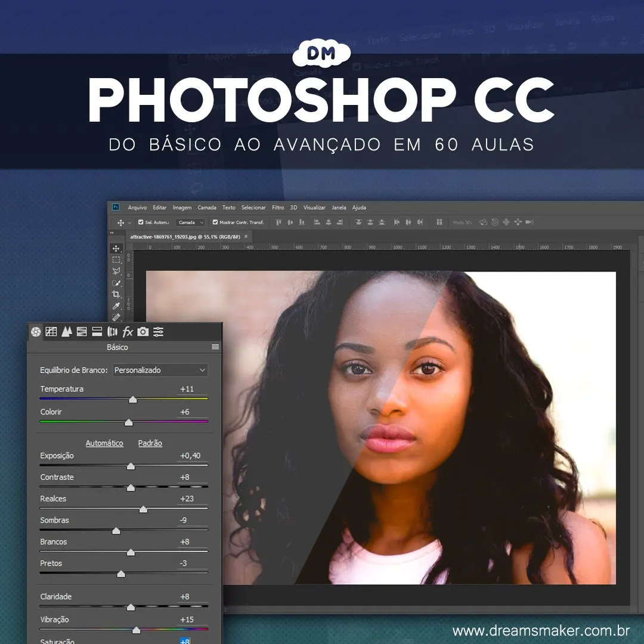This screenshot has height=644, width=644.
Task: Click the align top edges icon
Action: pos(279,222)
